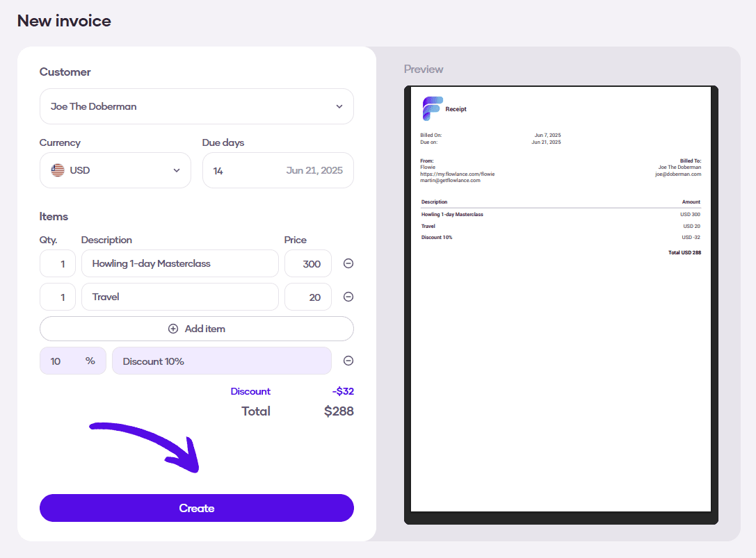This screenshot has height=558, width=756.
Task: Open the Customer dropdown
Action: [x=197, y=106]
